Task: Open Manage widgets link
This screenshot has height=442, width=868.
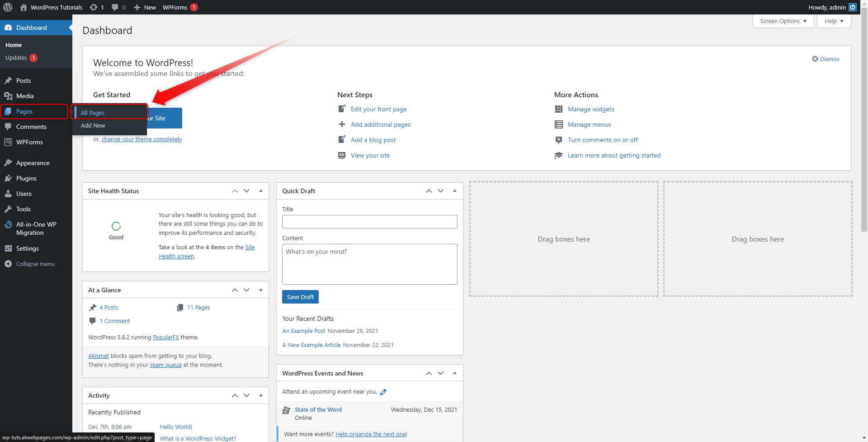Action: click(590, 109)
